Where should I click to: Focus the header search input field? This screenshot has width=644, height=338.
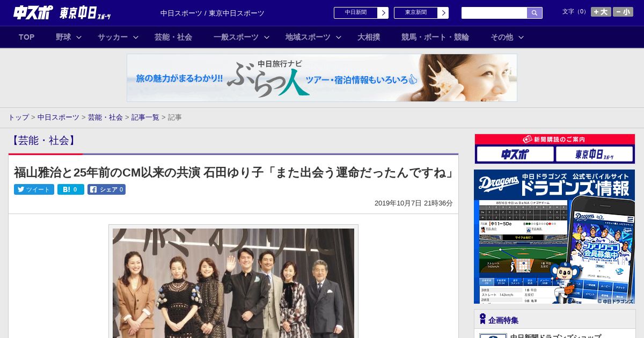(x=494, y=13)
